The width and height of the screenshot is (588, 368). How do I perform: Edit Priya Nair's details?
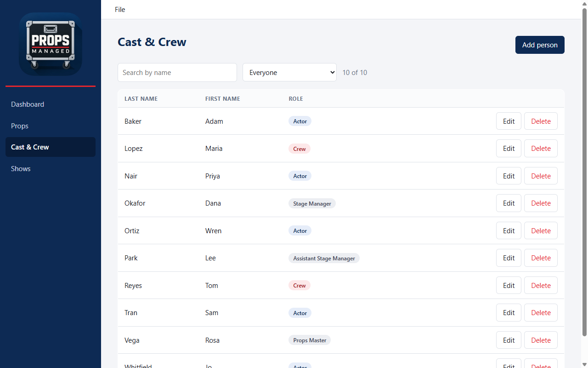tap(509, 176)
